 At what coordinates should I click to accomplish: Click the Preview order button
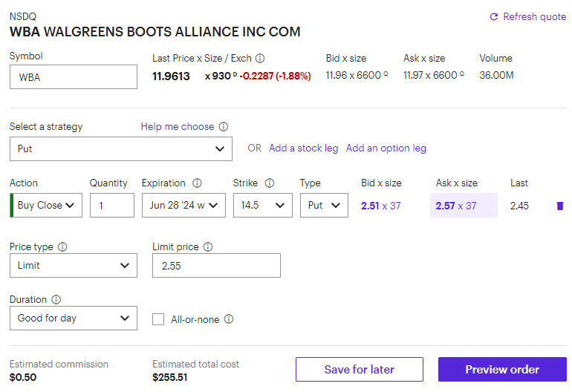[502, 370]
